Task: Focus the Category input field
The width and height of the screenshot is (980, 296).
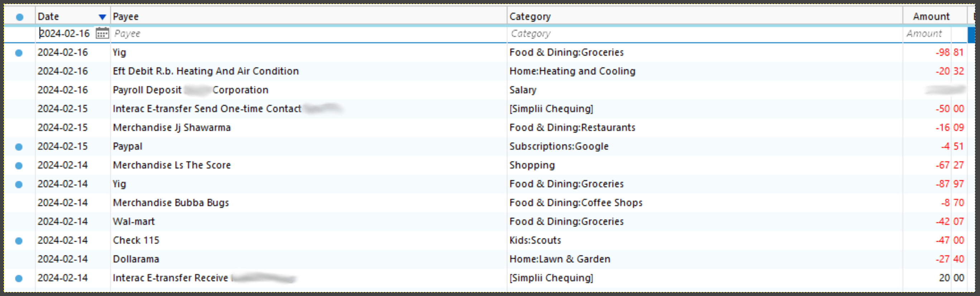Action: click(705, 34)
